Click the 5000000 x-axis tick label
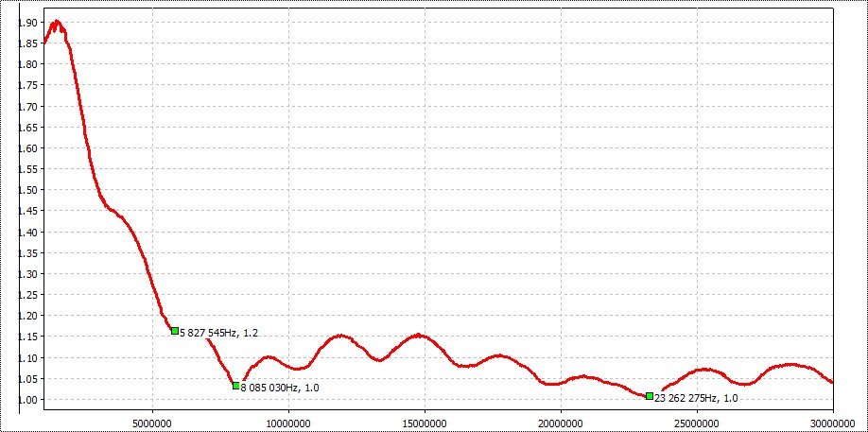Image resolution: width=868 pixels, height=432 pixels. [152, 422]
